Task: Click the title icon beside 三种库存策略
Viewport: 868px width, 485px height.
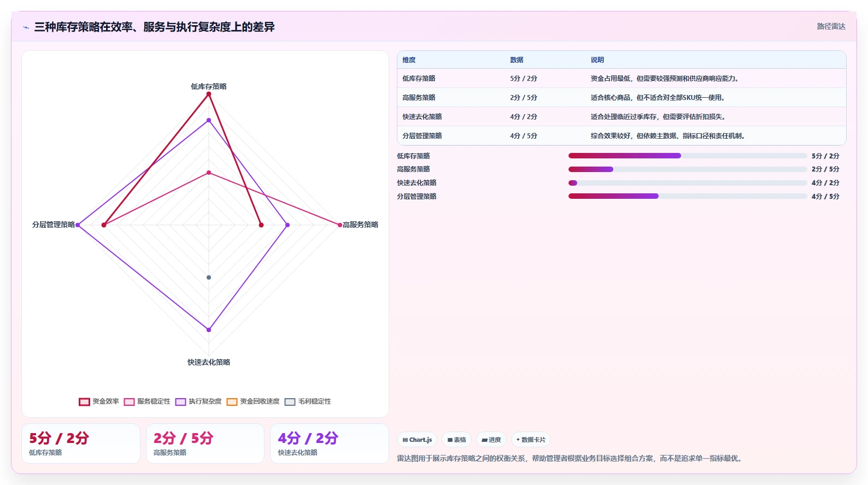Action: [26, 27]
